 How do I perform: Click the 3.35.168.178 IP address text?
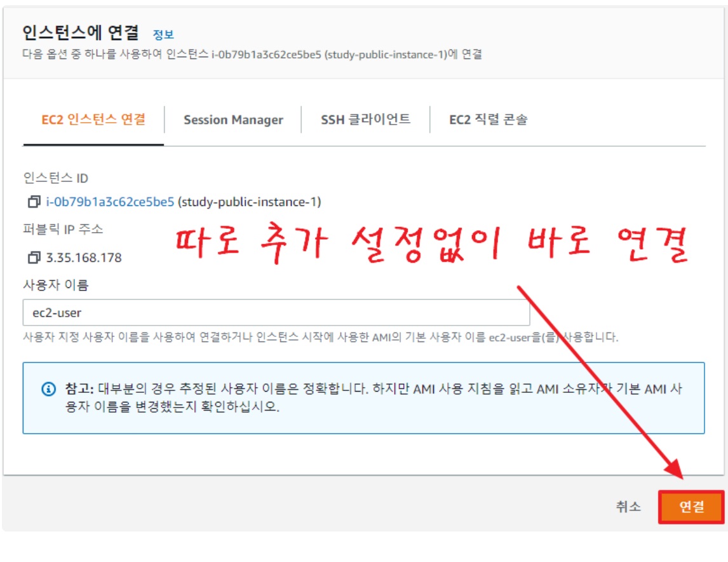pyautogui.click(x=84, y=257)
